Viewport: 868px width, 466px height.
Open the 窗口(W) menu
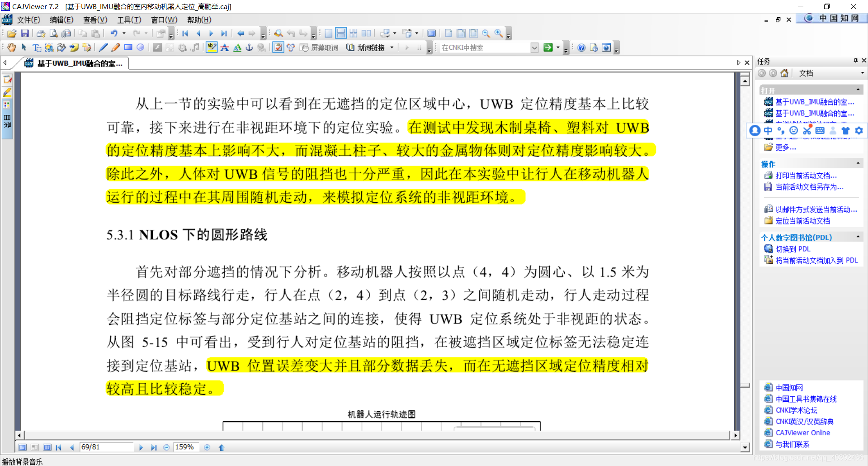[x=164, y=20]
